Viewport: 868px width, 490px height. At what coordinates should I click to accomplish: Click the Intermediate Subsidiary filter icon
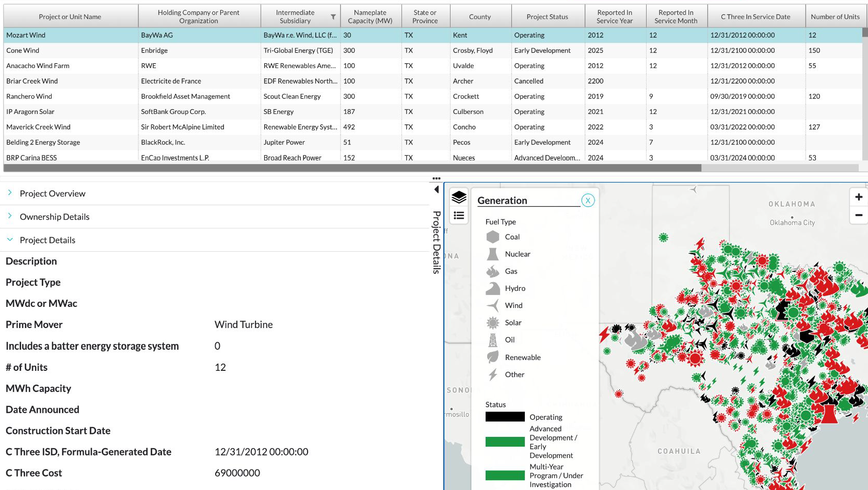333,17
